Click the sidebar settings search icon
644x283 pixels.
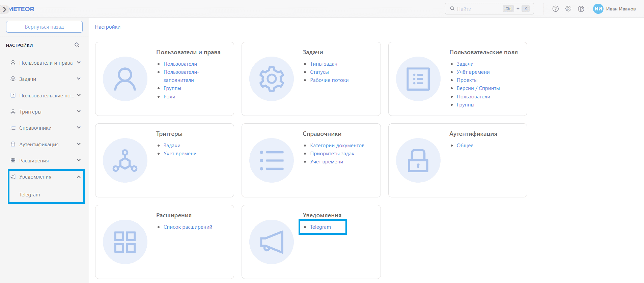coord(77,45)
